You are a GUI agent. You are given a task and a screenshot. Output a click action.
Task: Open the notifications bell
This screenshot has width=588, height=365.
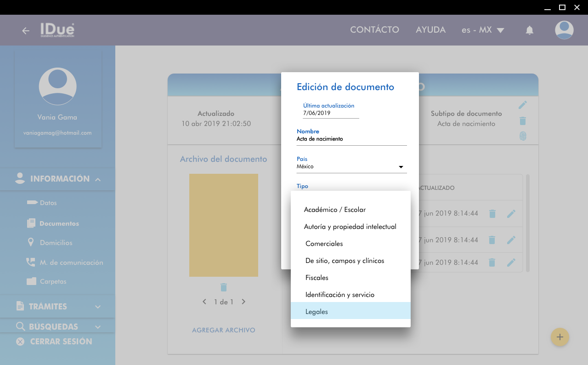pos(529,30)
